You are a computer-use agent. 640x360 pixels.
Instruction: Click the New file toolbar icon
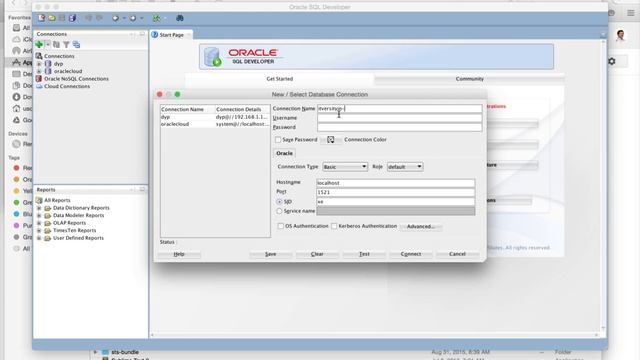pos(42,18)
